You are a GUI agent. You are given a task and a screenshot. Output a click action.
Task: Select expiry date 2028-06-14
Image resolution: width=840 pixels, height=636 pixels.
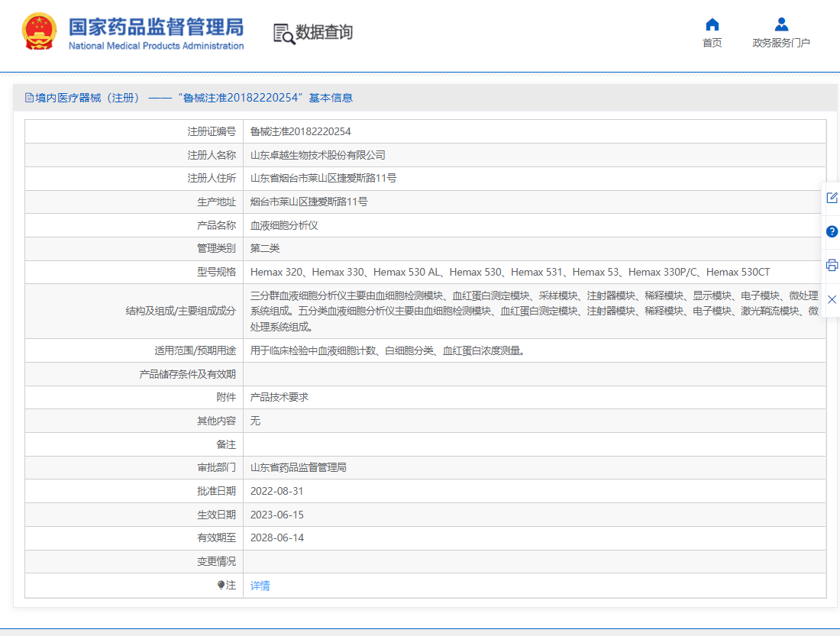point(277,538)
